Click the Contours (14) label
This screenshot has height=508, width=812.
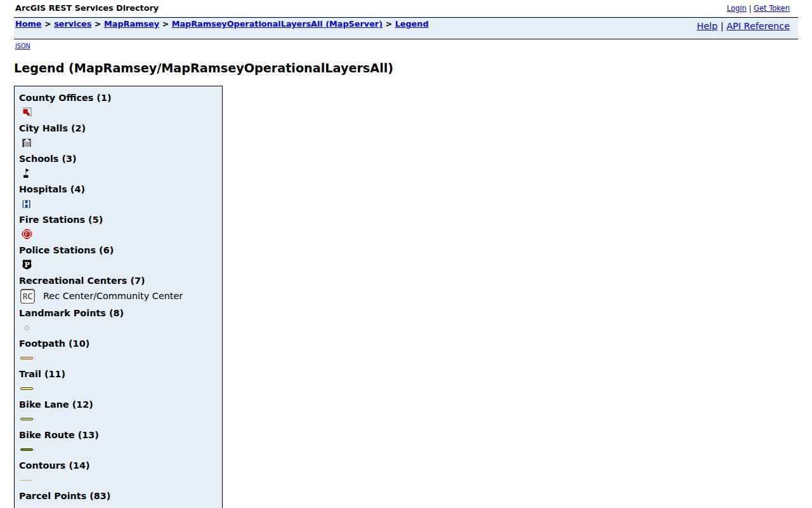point(55,465)
